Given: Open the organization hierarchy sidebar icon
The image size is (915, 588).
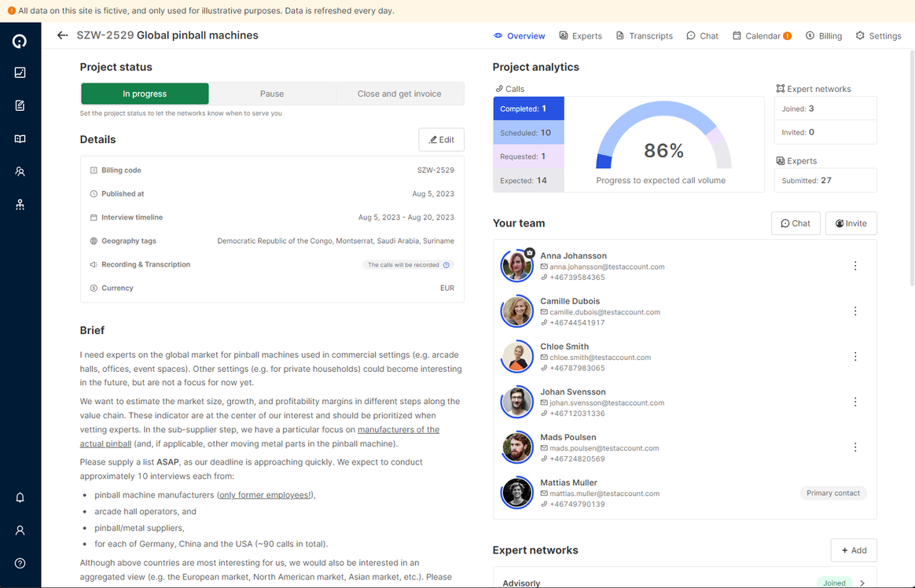Looking at the screenshot, I should click(x=20, y=204).
